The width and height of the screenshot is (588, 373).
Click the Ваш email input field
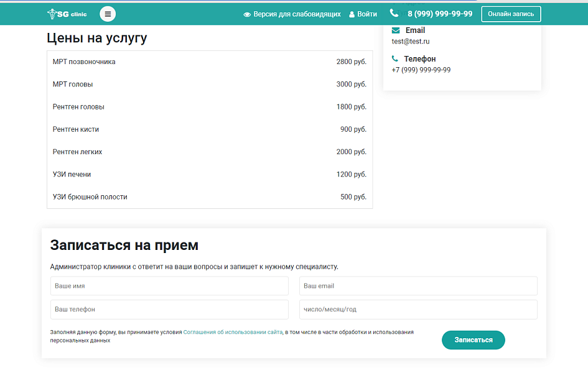point(418,285)
